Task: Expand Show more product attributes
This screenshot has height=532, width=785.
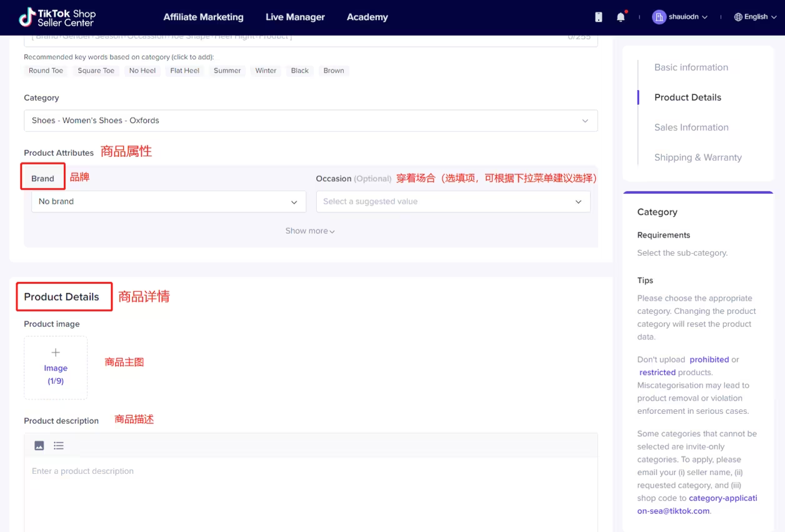Action: pyautogui.click(x=310, y=231)
